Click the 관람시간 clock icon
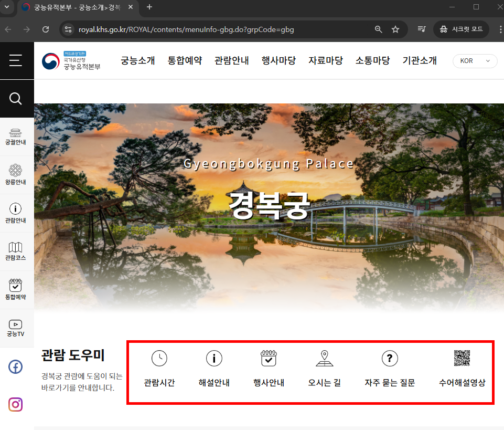 tap(159, 359)
